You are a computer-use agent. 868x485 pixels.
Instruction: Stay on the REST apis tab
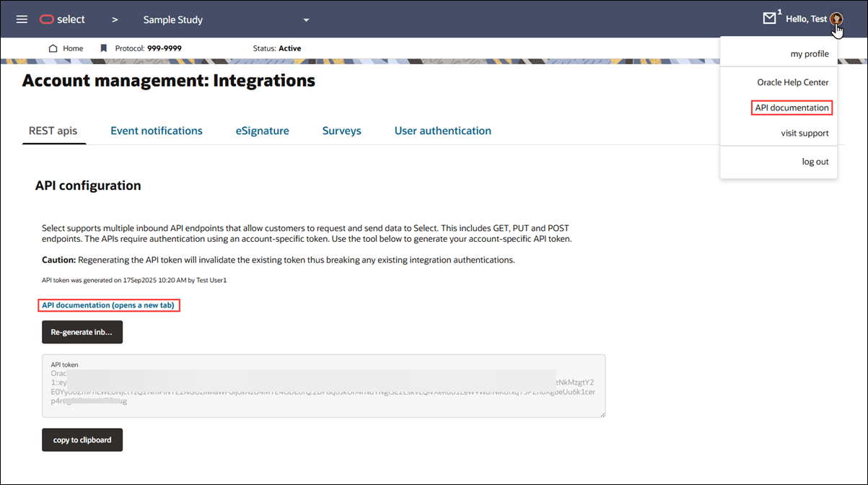[x=53, y=131]
